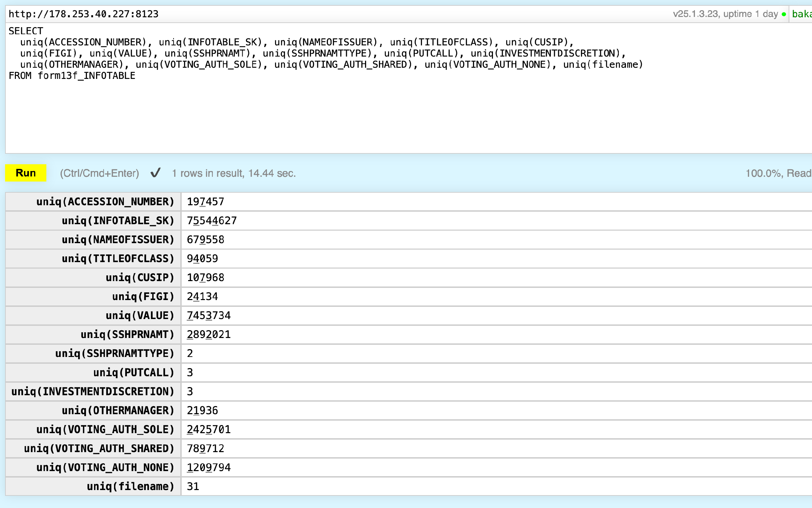Select the uniq(VALUE) result 7453734

click(x=209, y=316)
